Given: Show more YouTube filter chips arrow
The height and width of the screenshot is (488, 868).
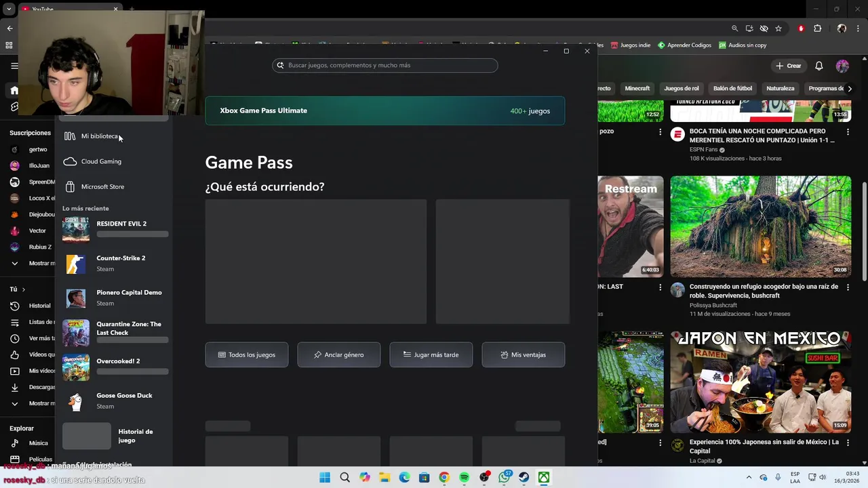Looking at the screenshot, I should (x=850, y=88).
